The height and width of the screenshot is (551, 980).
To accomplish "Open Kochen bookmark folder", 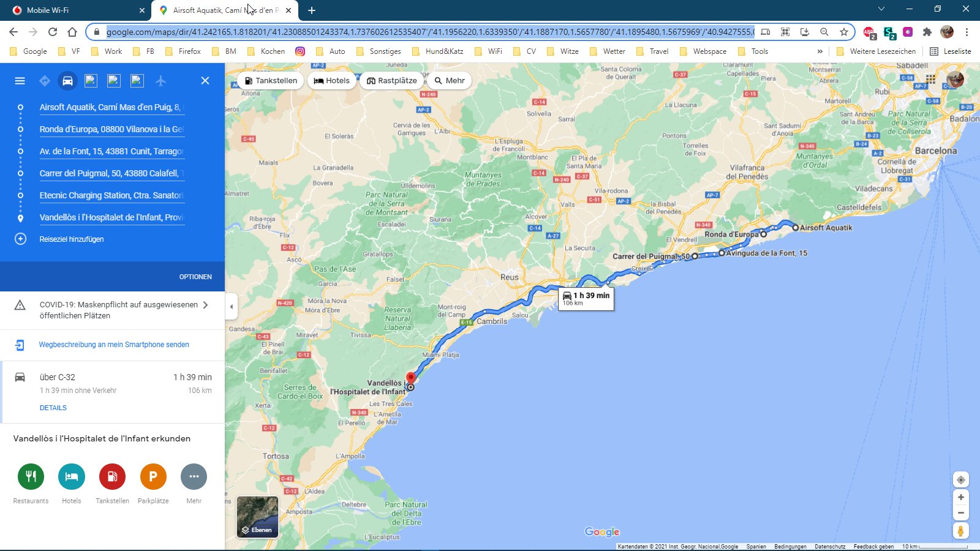I will coord(266,51).
